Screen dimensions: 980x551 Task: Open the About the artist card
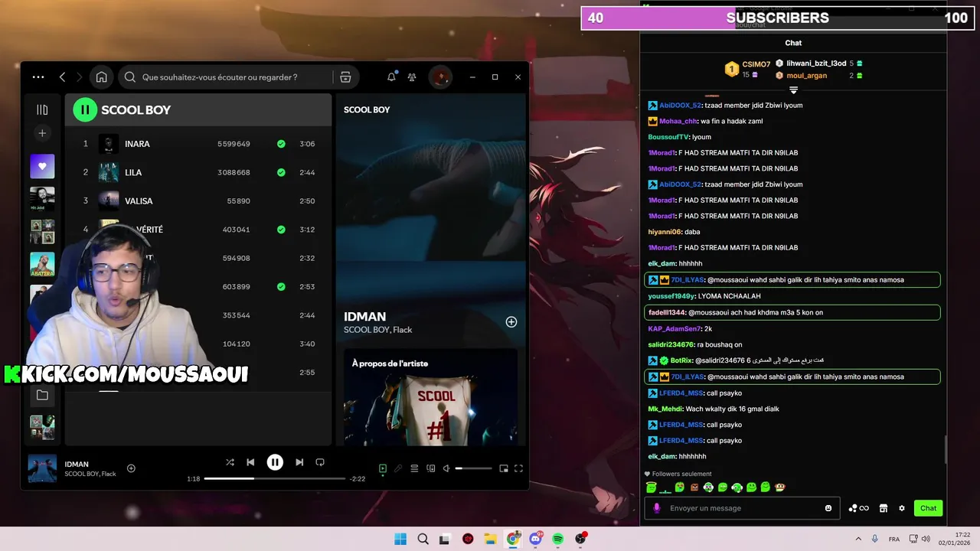click(x=431, y=396)
